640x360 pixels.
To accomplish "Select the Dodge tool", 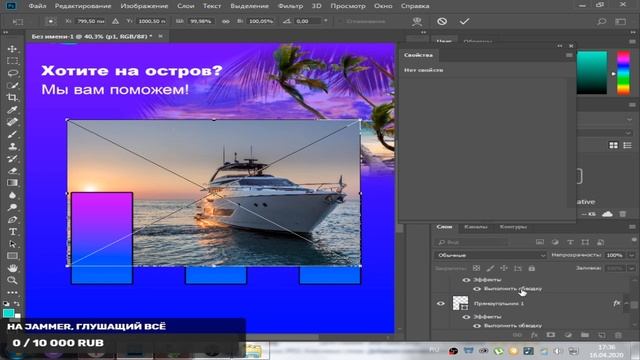I will 12,207.
